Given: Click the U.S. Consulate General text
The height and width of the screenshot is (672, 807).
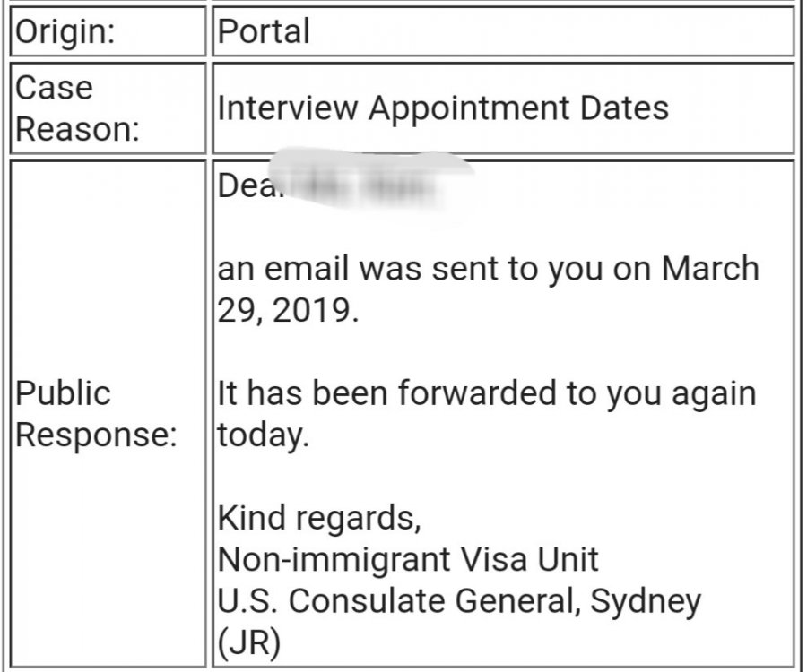Looking at the screenshot, I should (x=399, y=601).
